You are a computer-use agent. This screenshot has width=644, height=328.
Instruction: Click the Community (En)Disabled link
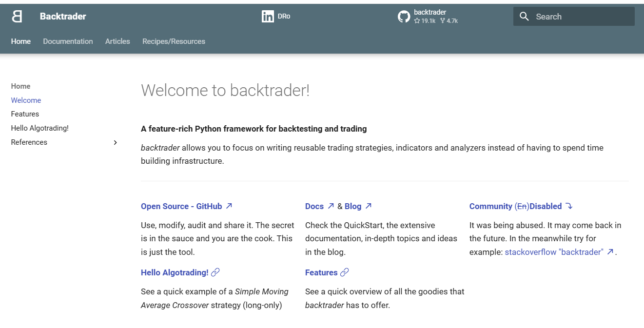(x=516, y=206)
